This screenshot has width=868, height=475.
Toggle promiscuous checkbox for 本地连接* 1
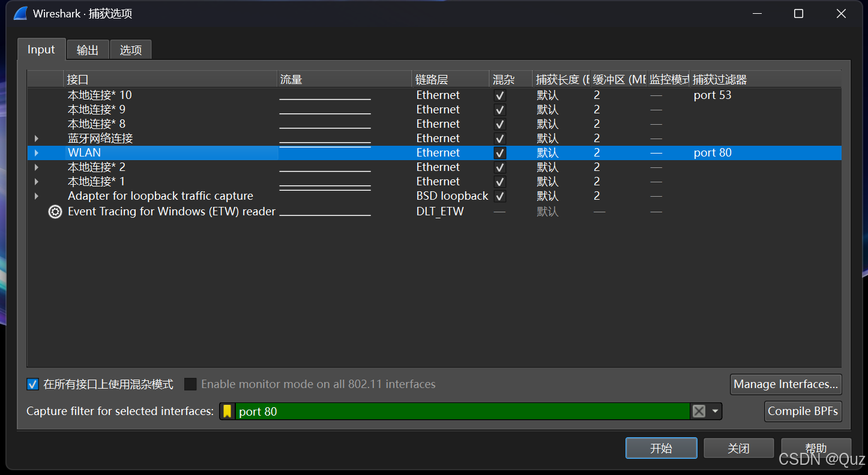pos(500,182)
